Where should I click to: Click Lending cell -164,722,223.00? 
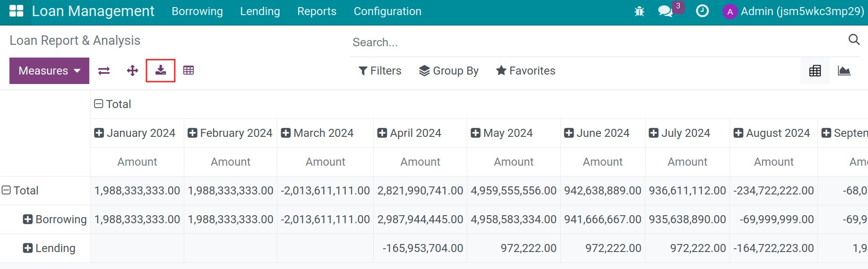pyautogui.click(x=773, y=248)
